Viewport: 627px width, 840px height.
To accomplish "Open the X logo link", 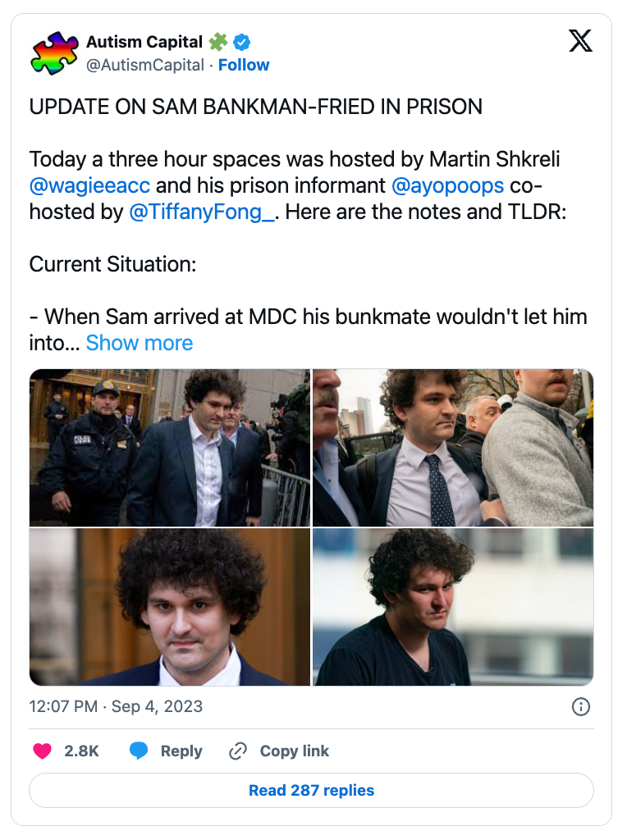I will 580,41.
